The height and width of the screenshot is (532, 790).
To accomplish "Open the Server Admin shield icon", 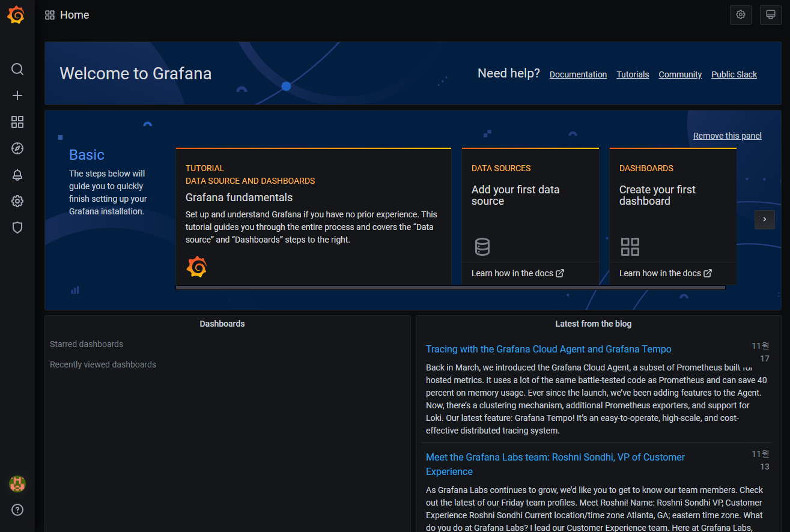I will (x=17, y=228).
